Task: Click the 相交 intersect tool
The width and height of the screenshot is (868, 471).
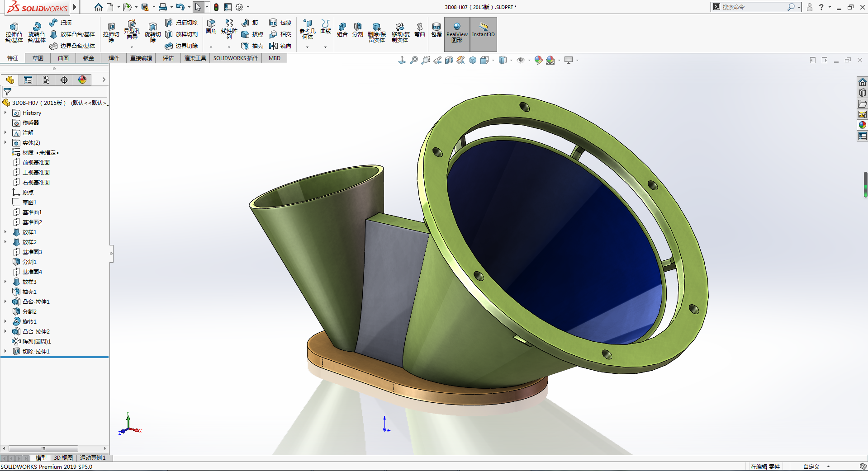Action: pos(280,34)
